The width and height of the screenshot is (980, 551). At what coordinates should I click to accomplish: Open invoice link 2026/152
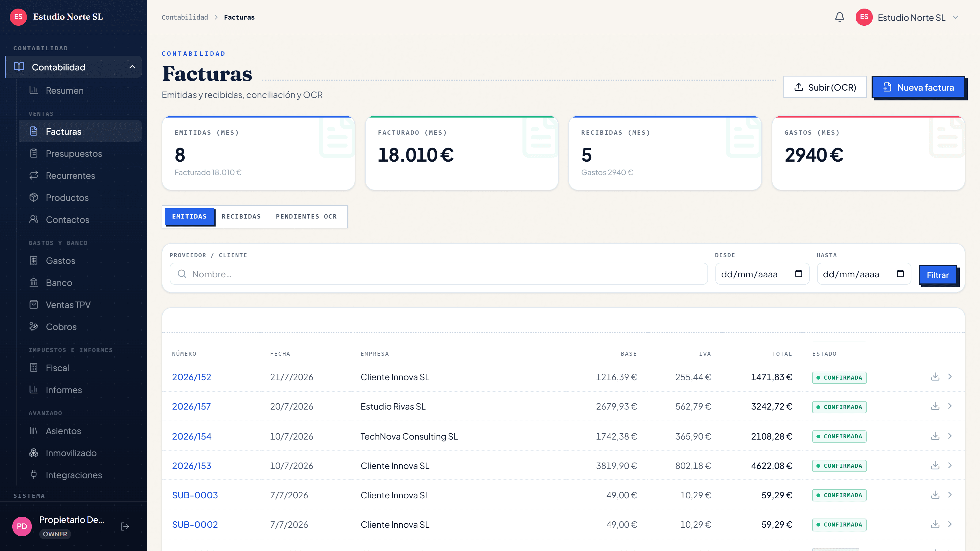tap(191, 377)
